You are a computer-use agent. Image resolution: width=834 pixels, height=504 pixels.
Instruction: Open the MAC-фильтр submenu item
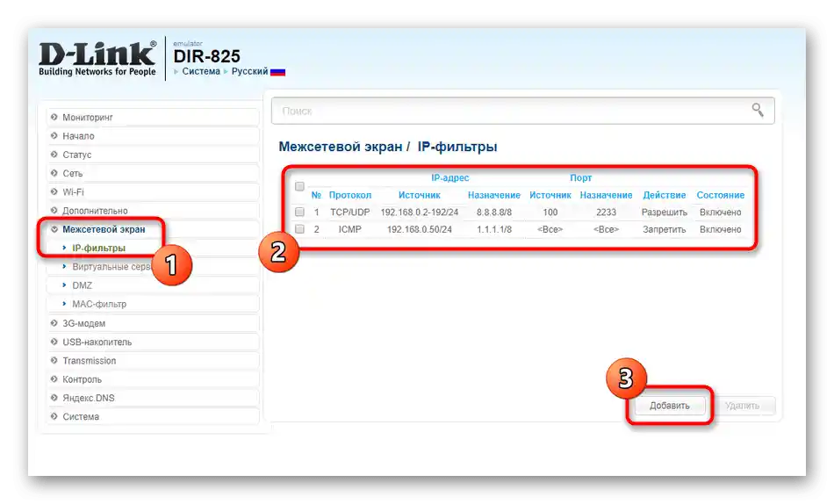click(99, 304)
